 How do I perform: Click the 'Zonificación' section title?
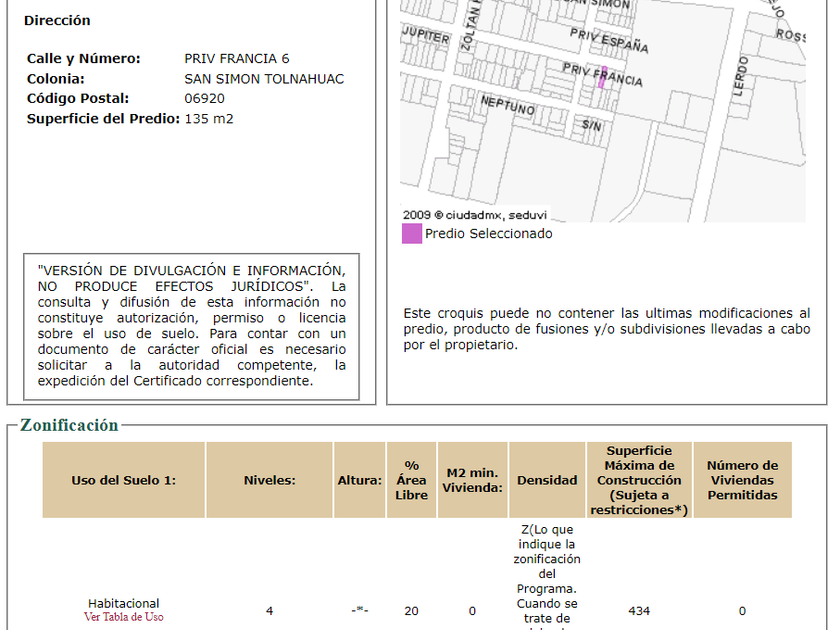coord(69,425)
